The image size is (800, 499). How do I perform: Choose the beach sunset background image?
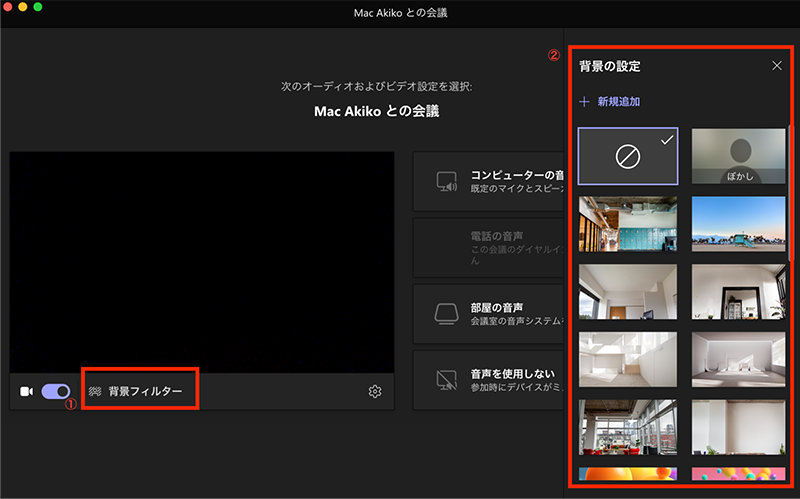[x=738, y=224]
